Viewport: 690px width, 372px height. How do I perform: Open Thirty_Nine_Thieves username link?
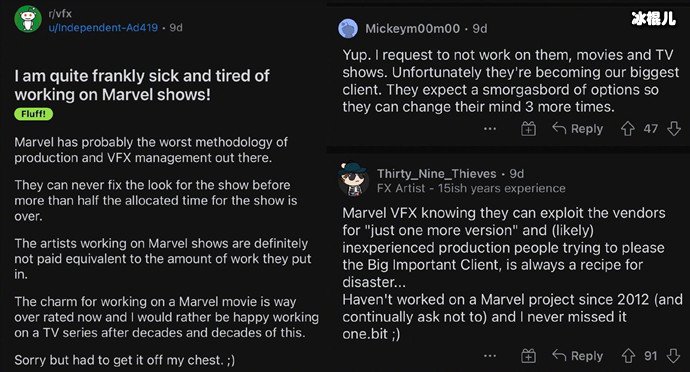click(x=437, y=174)
